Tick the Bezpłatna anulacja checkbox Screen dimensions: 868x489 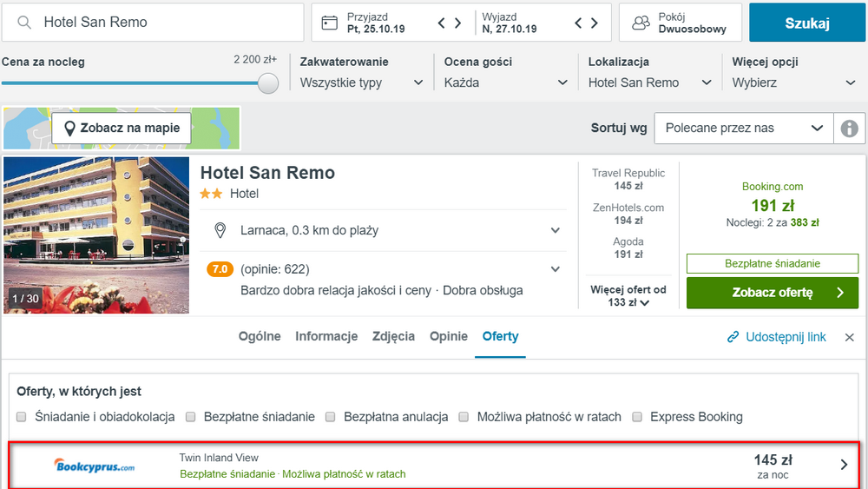tap(330, 417)
